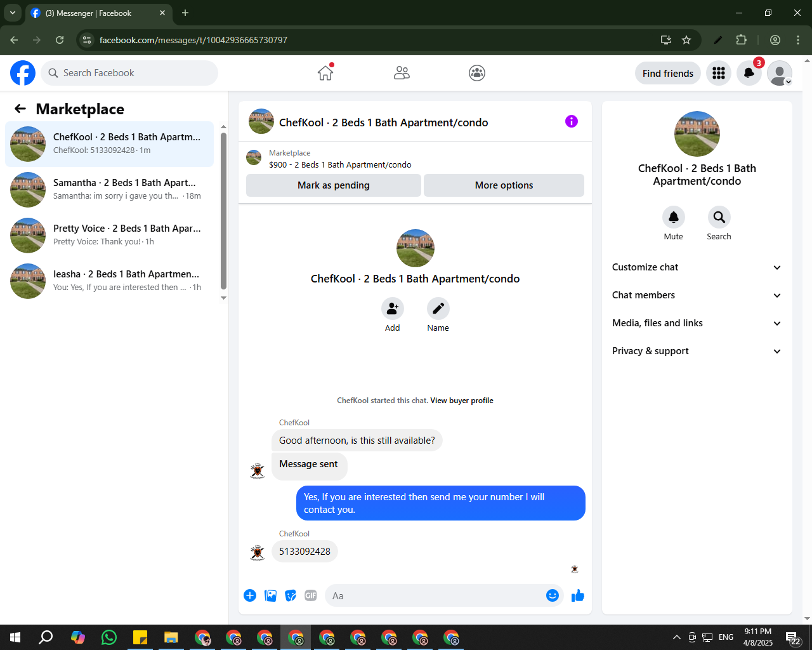Open the Samantha conversation in list

click(109, 190)
